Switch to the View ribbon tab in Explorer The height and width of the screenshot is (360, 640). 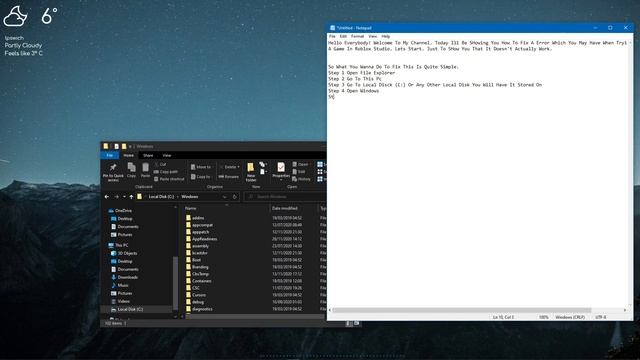click(x=167, y=156)
